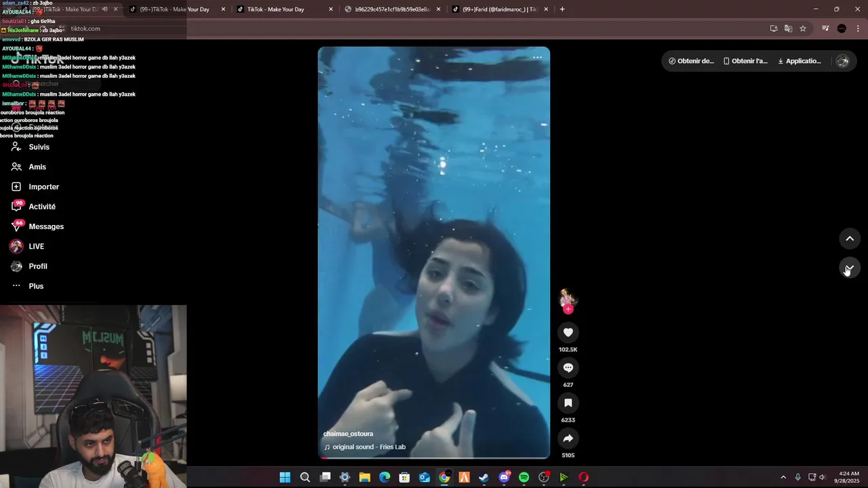Open Opera browser from the taskbar

(x=583, y=477)
